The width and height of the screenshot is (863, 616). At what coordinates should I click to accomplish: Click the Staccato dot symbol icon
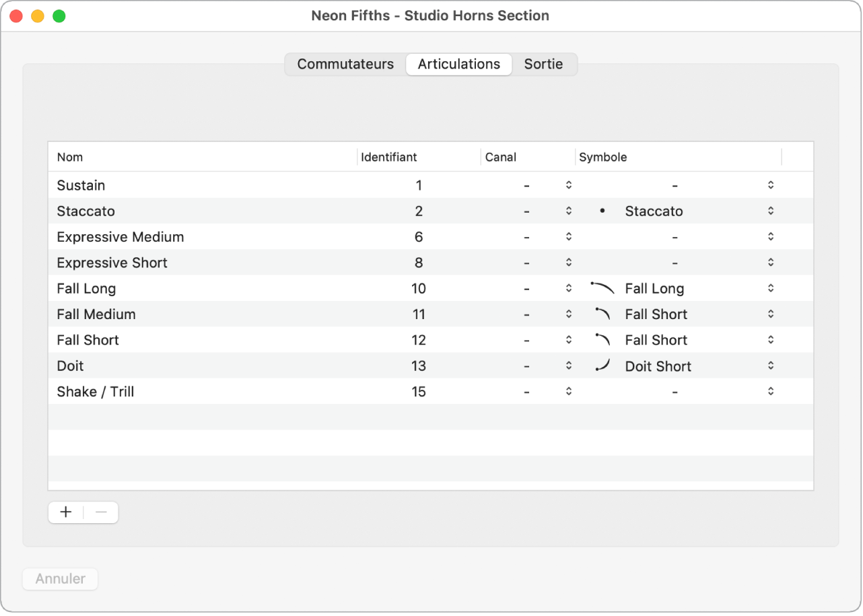pos(602,211)
